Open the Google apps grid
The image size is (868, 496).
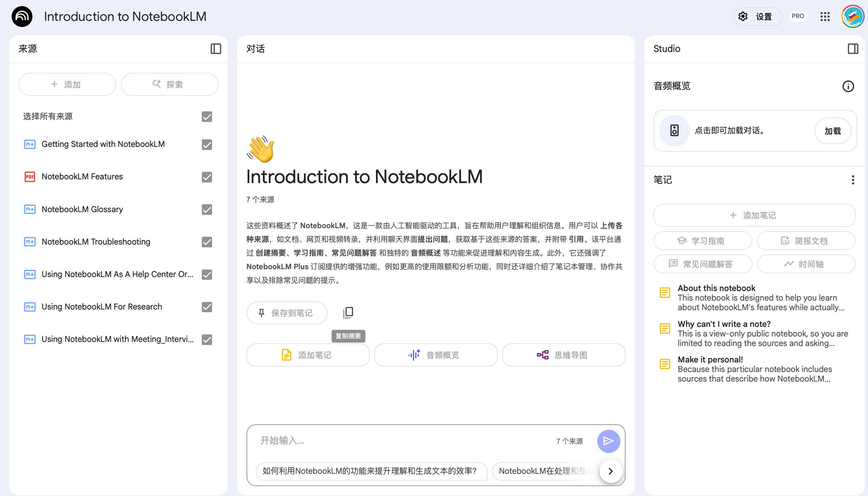tap(825, 16)
